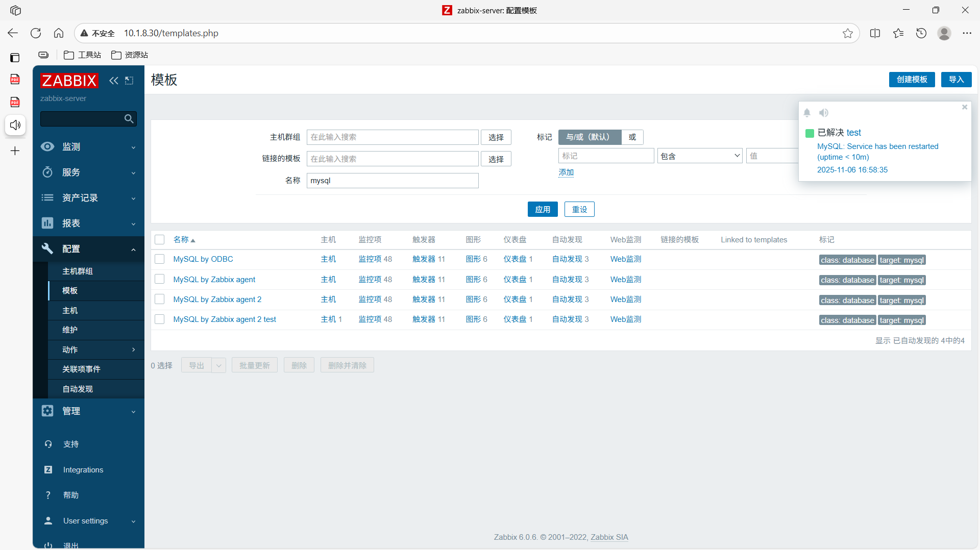Click the browser profile avatar

pos(944,33)
